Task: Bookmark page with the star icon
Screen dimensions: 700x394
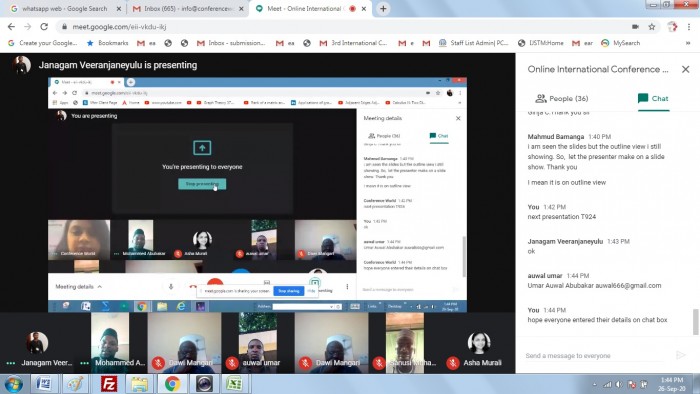Action: tap(651, 27)
